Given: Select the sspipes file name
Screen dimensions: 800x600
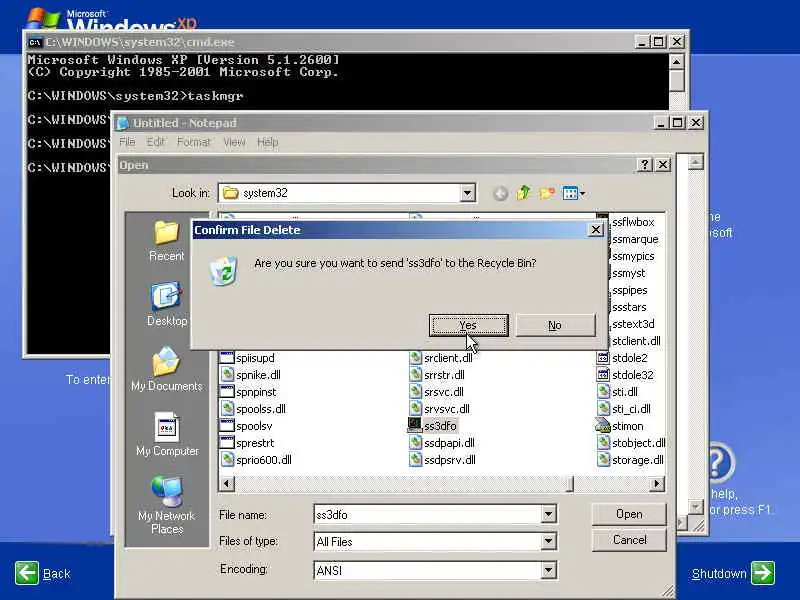Looking at the screenshot, I should point(630,290).
